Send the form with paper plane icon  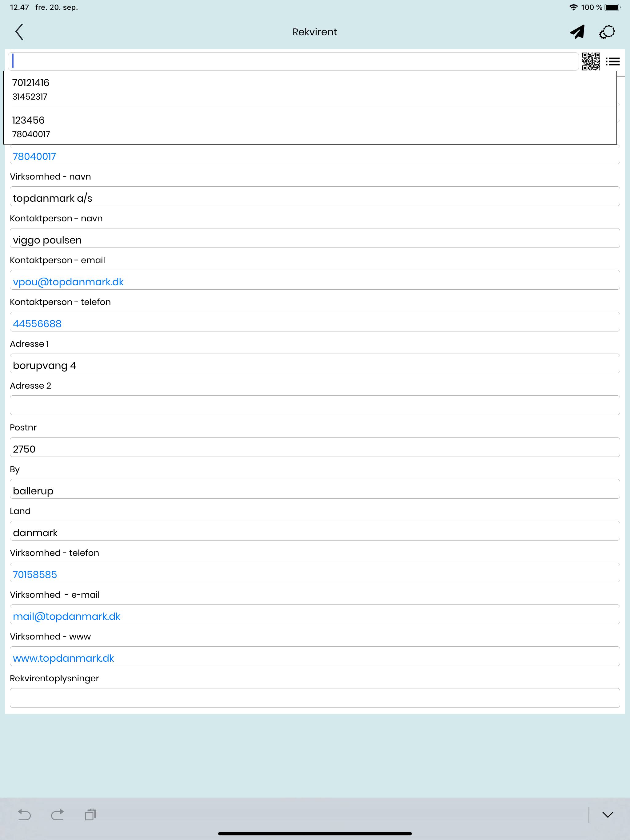click(577, 32)
